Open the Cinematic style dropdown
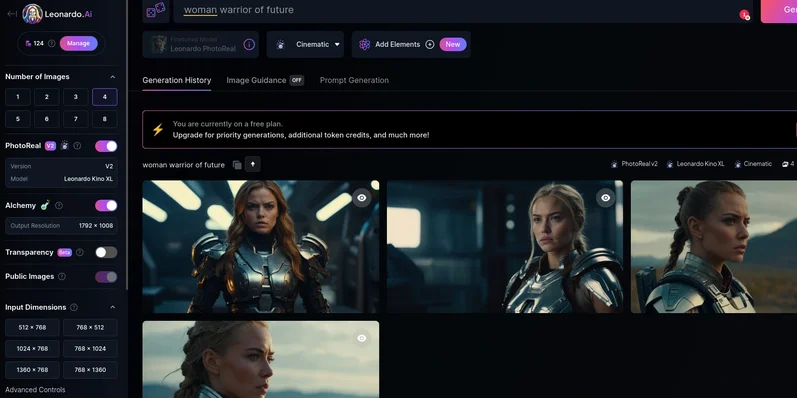This screenshot has height=398, width=797. click(x=305, y=45)
